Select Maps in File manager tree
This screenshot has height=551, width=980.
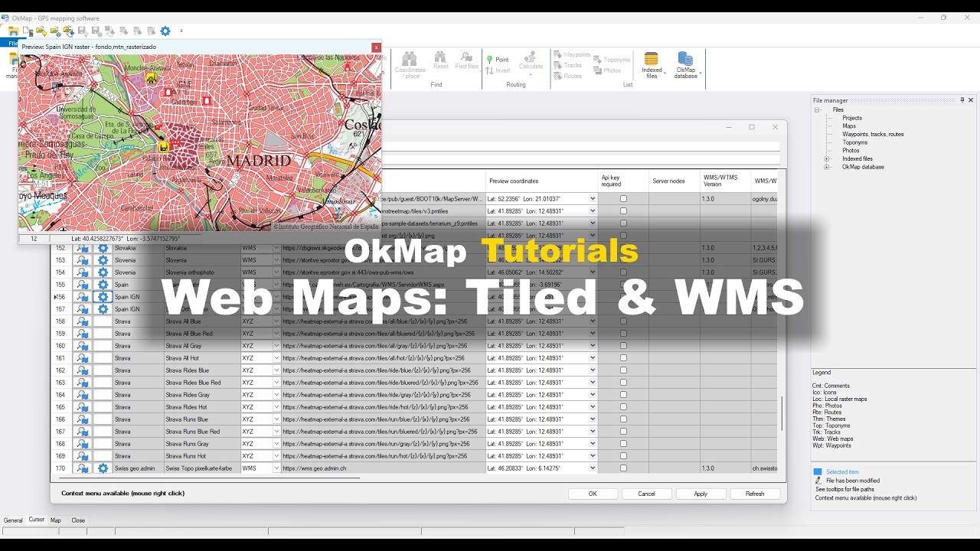(x=849, y=126)
